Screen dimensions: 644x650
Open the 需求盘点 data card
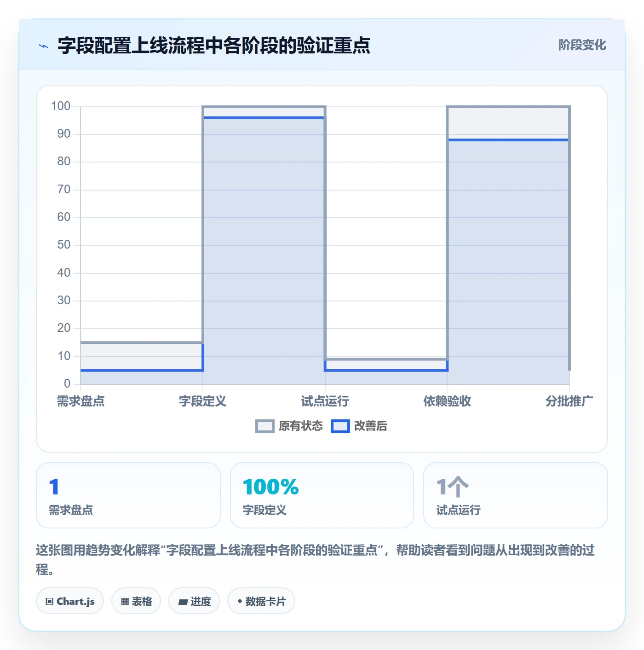[x=128, y=495]
